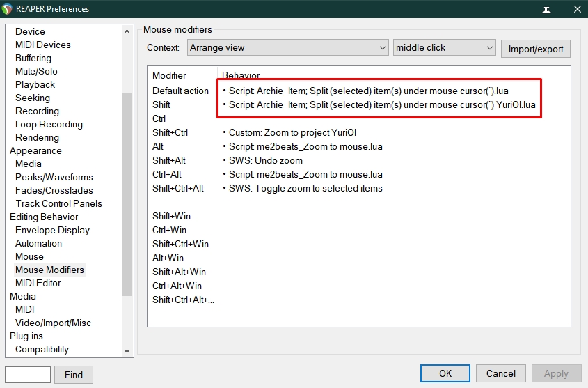Viewport: 588px width, 388px height.
Task: Select the Shift+Ctrl+Win modifier row
Action: pyautogui.click(x=359, y=244)
